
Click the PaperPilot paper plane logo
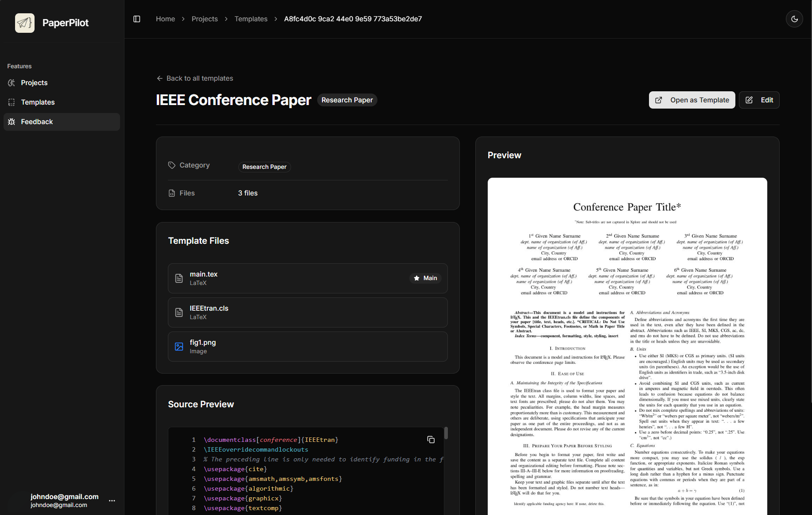(x=25, y=23)
